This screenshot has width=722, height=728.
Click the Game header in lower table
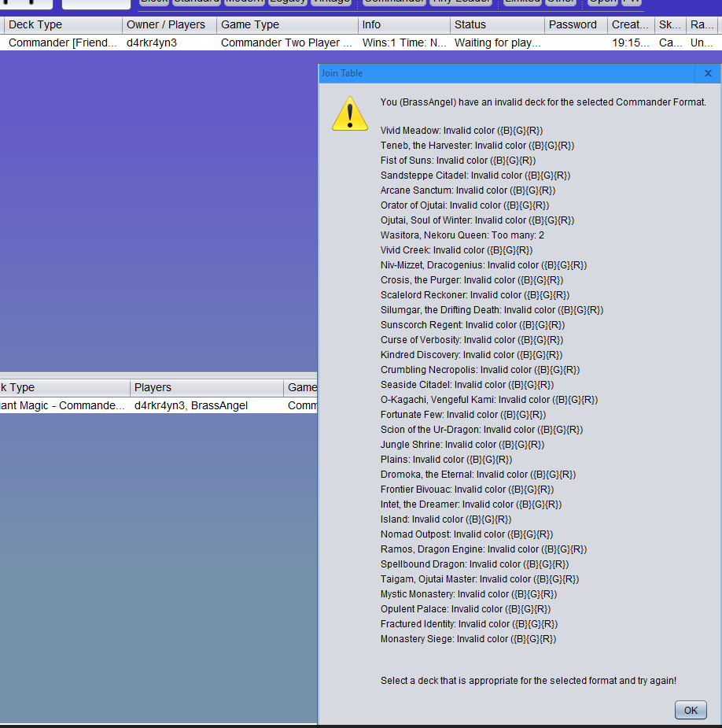pyautogui.click(x=301, y=387)
